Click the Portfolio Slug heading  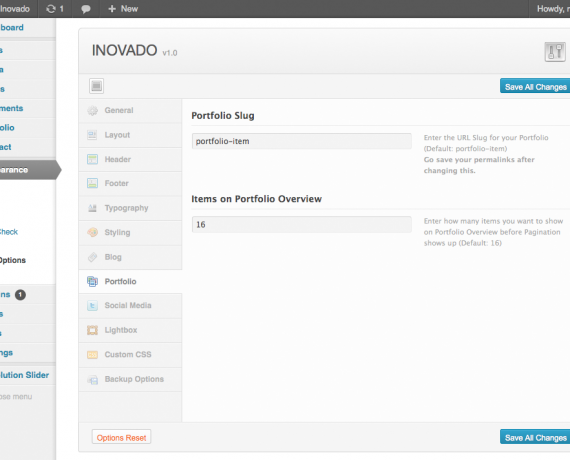click(x=223, y=116)
